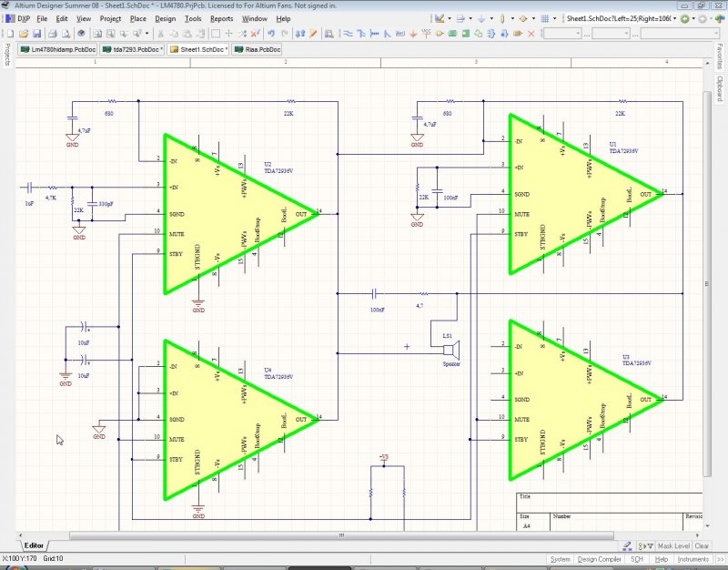Click the Redo arrow icon
Viewport: 728px width, 570px height.
(285, 34)
